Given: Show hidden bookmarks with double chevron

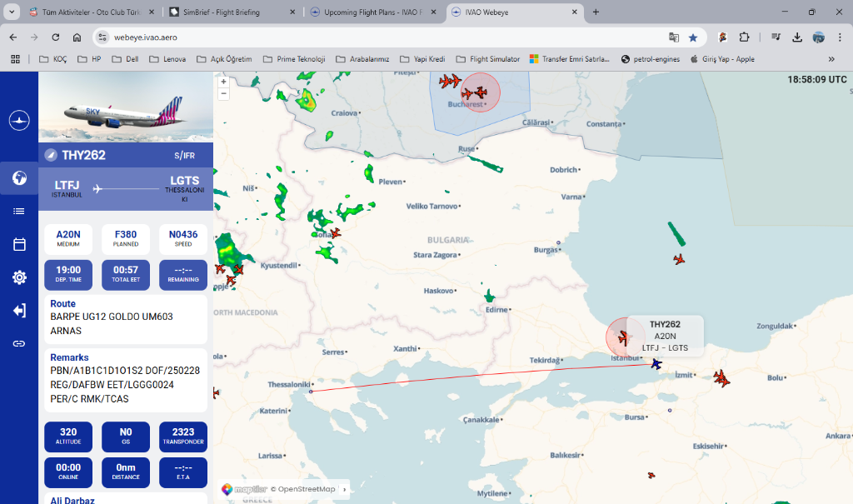Looking at the screenshot, I should 831,59.
